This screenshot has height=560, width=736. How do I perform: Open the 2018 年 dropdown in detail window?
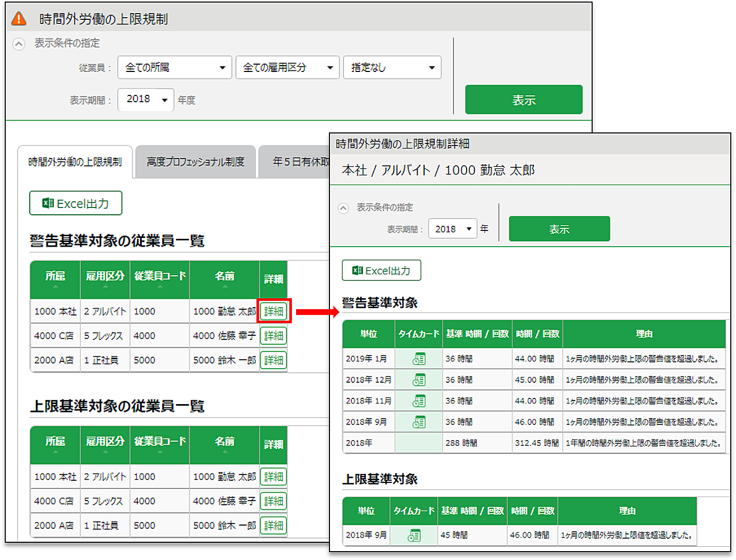[x=452, y=228]
